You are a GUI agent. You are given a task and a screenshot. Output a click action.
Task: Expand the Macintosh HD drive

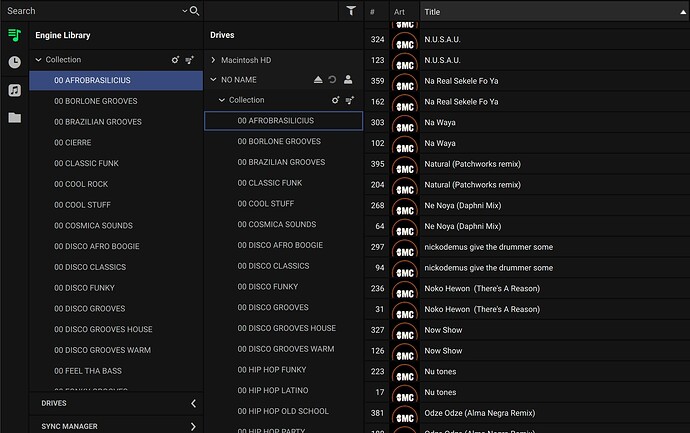(x=213, y=60)
